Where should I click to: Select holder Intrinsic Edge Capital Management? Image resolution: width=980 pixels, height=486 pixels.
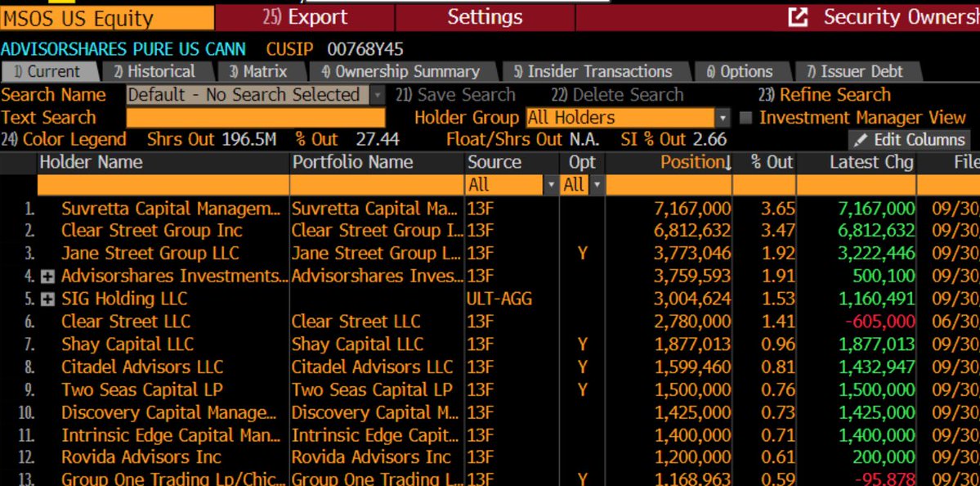172,435
